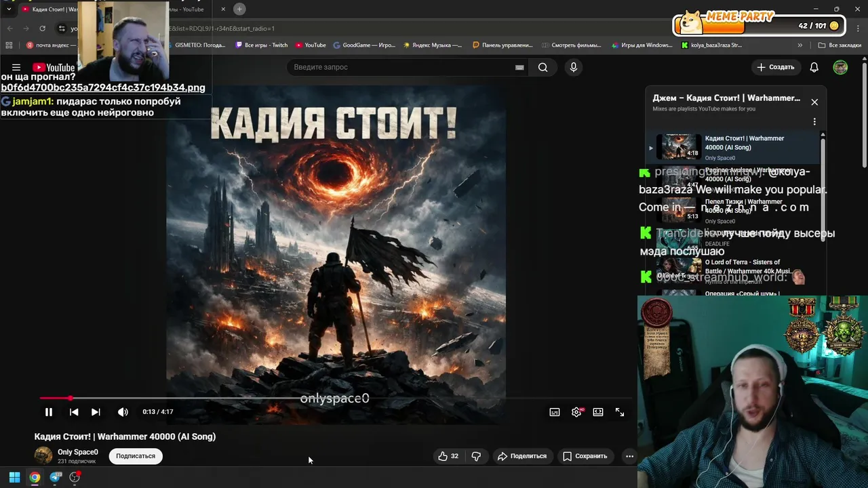Viewport: 868px width, 488px height.
Task: Switch to theater mode view
Action: 598,412
